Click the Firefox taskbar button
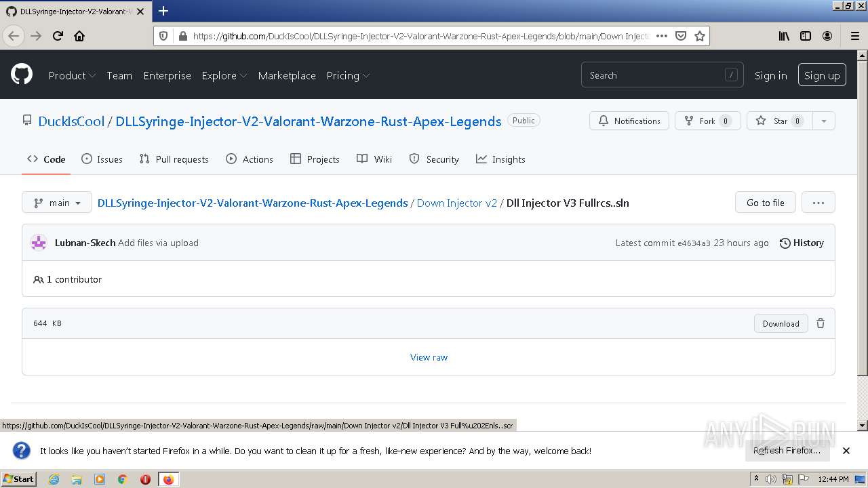Screen dimensions: 868x488 (168, 479)
